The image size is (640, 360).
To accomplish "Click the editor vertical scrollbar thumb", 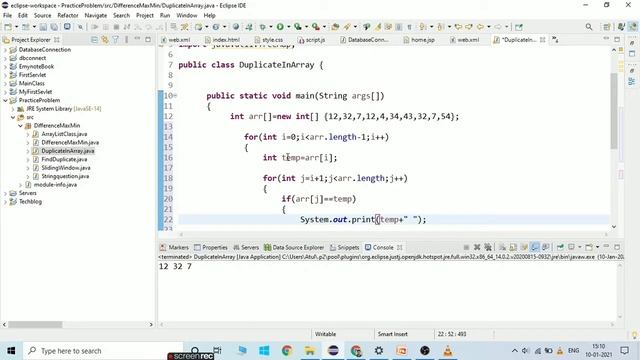I will coord(613,111).
